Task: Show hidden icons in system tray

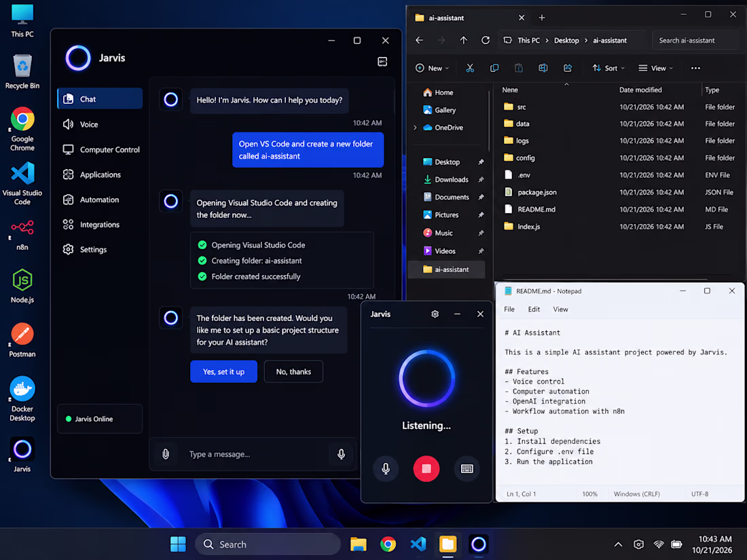Action: (x=618, y=544)
